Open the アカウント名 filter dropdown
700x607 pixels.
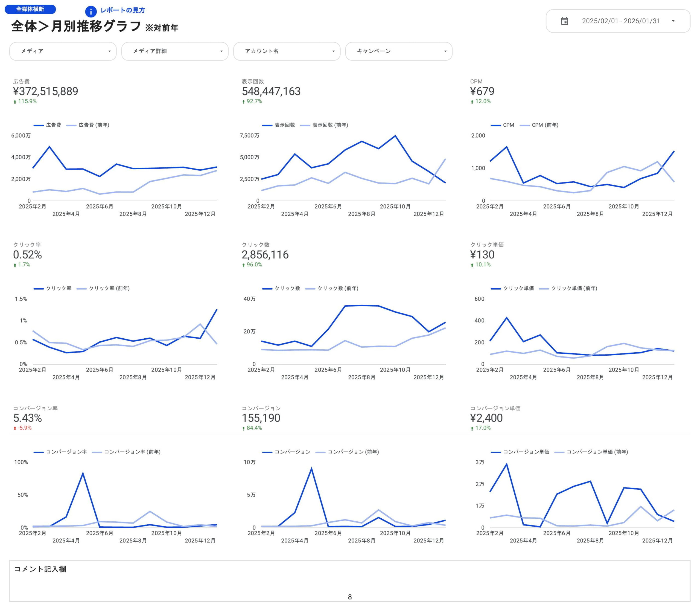click(287, 51)
